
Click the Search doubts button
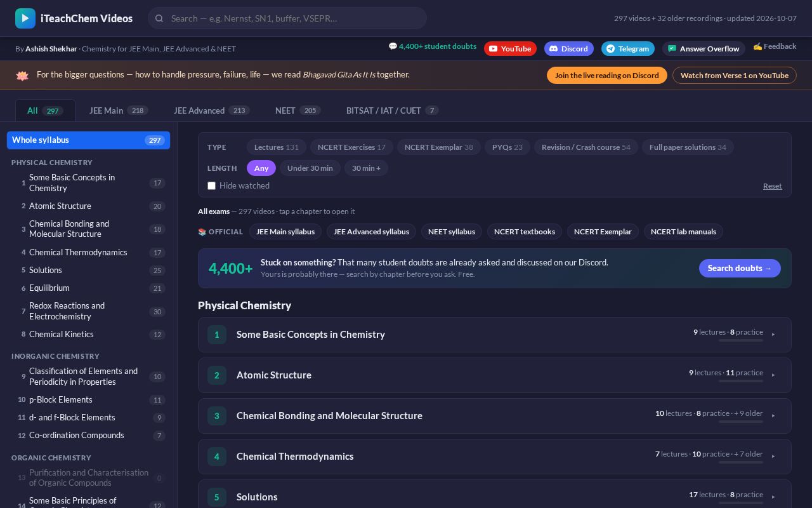point(740,269)
